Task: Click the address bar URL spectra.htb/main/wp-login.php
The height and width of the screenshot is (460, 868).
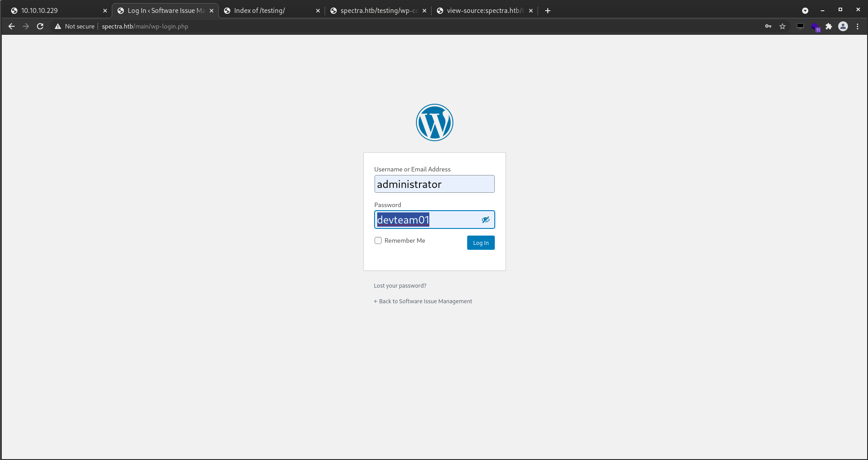Action: [x=145, y=26]
